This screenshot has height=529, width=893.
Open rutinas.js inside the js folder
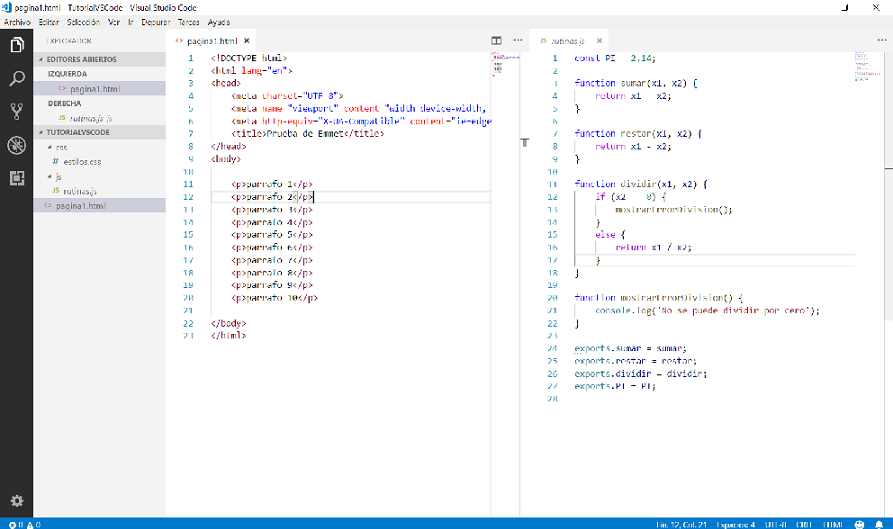100,191
